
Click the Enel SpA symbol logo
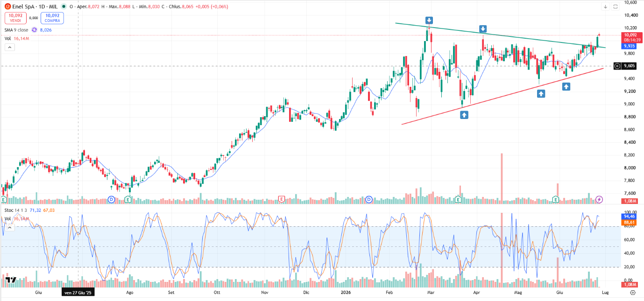pos(8,7)
